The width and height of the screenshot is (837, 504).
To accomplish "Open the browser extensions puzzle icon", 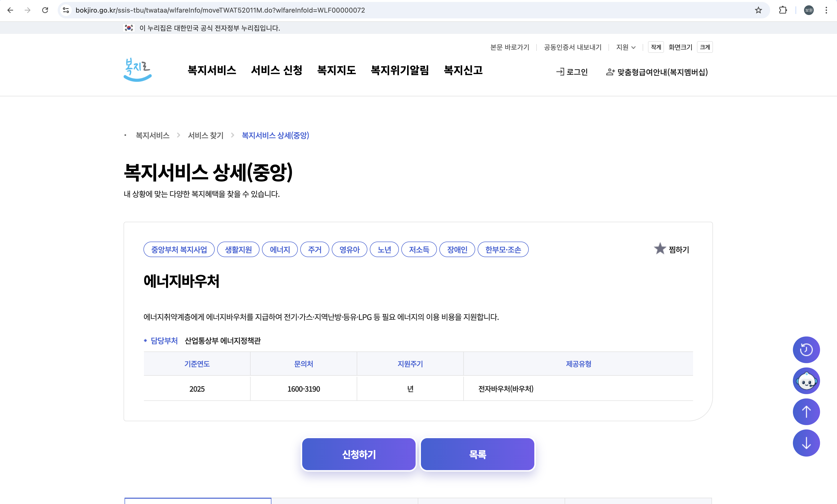I will [783, 10].
